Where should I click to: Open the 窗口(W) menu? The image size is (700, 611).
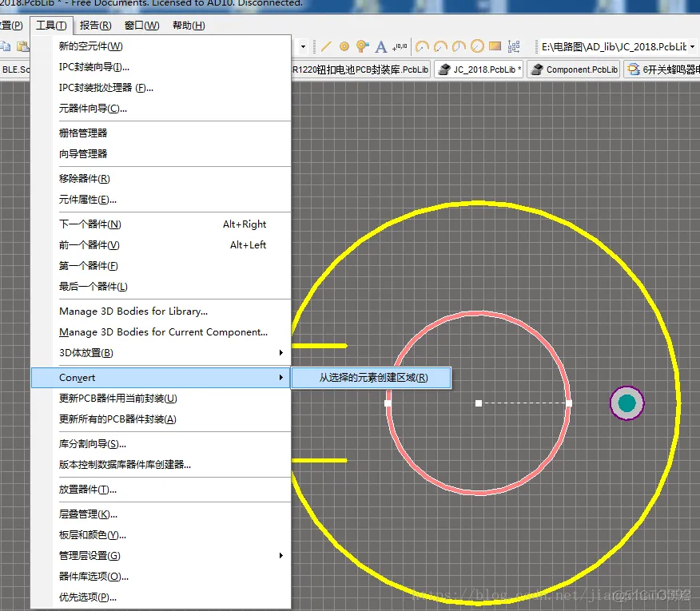[141, 26]
